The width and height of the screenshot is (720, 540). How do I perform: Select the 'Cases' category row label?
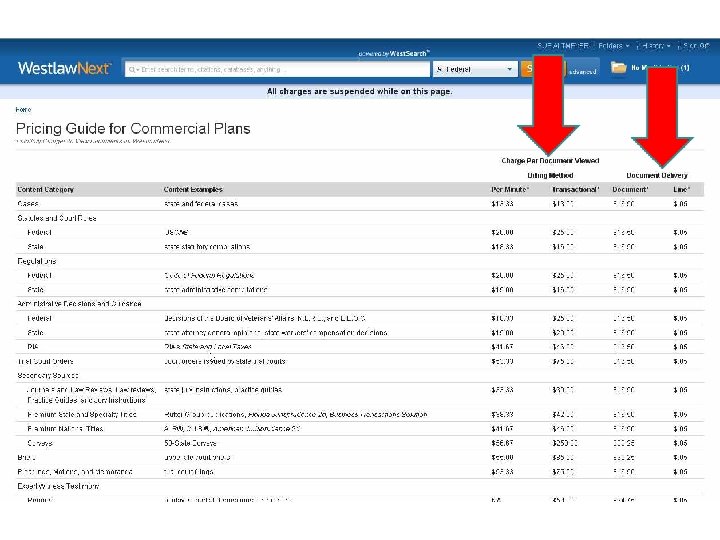[x=28, y=203]
